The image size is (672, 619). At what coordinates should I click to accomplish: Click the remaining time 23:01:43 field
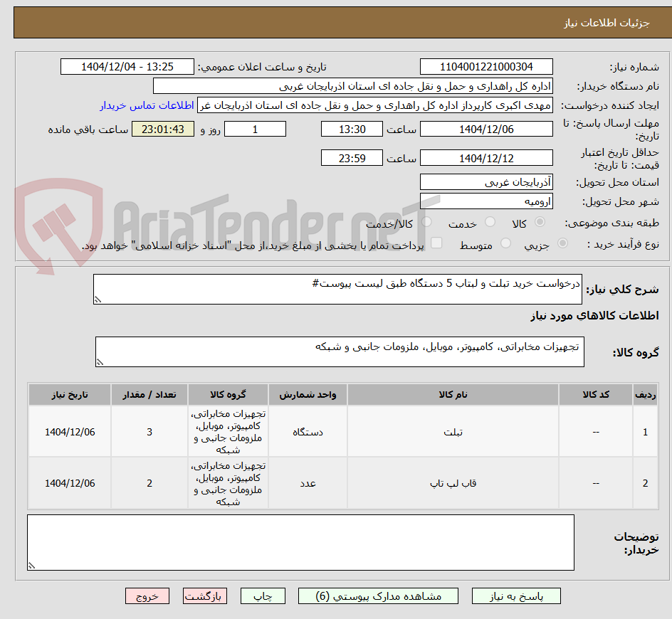163,129
